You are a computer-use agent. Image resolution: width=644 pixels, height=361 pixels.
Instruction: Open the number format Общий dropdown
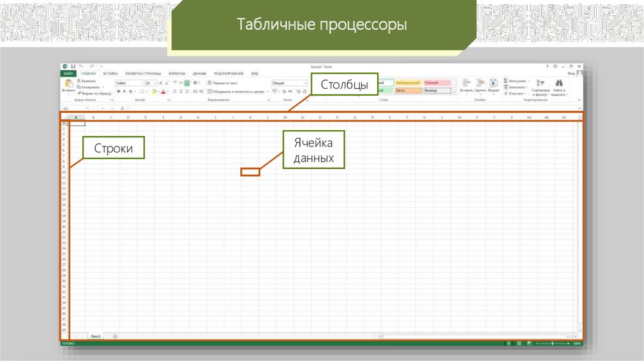[x=305, y=83]
